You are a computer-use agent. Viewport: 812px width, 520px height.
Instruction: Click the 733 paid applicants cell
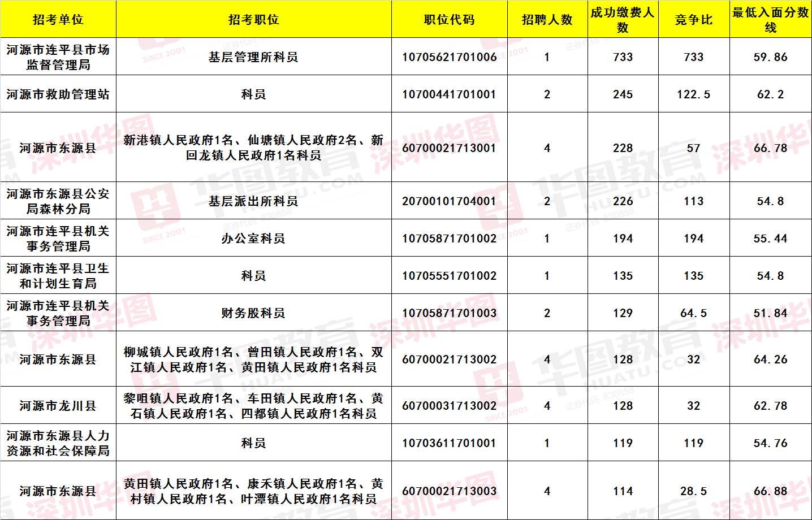[623, 57]
